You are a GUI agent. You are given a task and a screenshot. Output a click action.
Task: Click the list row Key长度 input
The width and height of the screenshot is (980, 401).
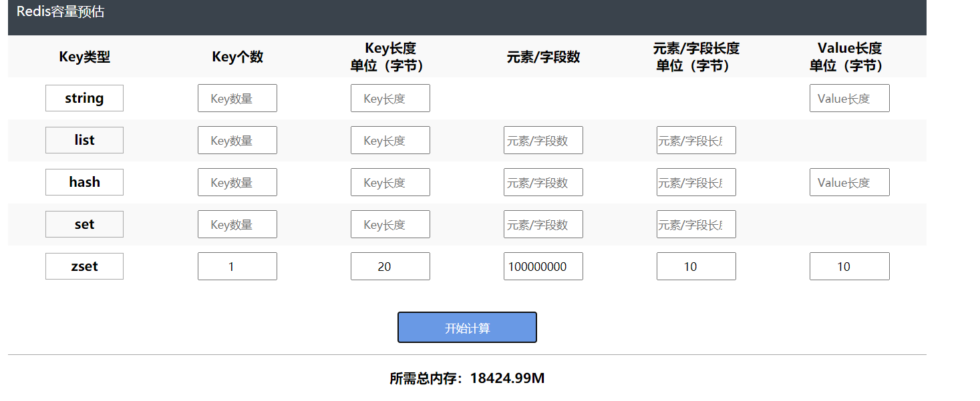390,140
